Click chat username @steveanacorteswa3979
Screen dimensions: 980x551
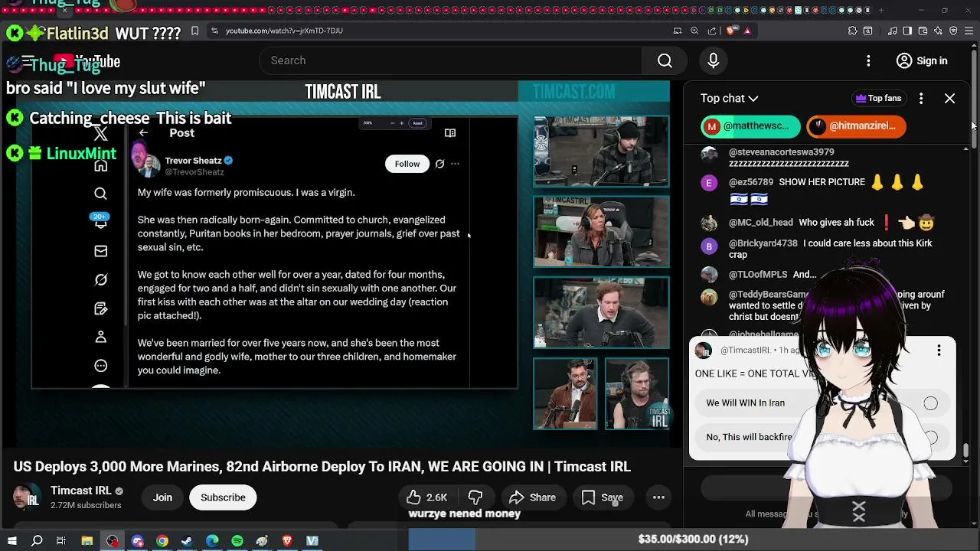tap(782, 152)
